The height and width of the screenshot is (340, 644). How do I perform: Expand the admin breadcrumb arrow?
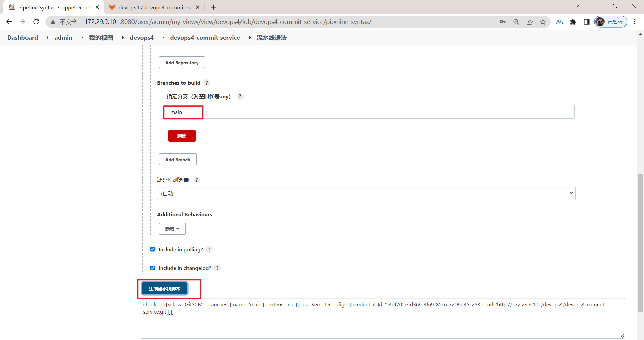82,38
